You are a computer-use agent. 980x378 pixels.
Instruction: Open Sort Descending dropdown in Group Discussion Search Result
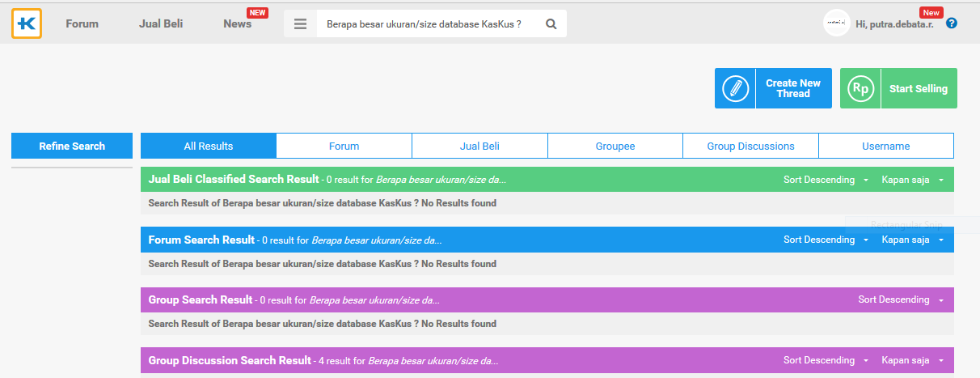[x=826, y=360]
